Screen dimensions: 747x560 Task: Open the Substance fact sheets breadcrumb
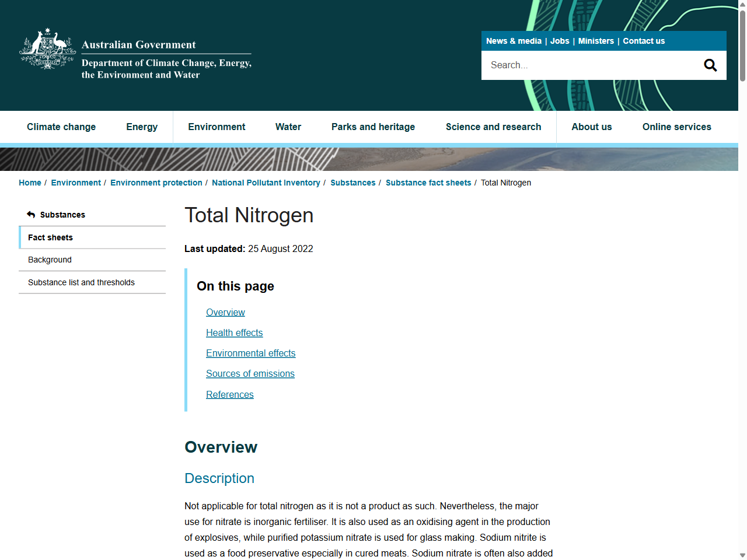[x=428, y=183]
